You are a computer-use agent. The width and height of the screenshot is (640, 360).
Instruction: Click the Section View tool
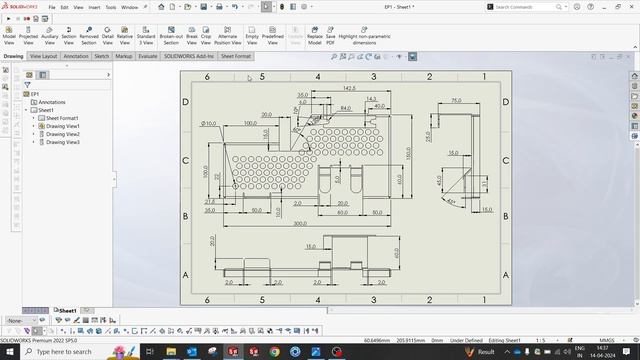pos(69,36)
